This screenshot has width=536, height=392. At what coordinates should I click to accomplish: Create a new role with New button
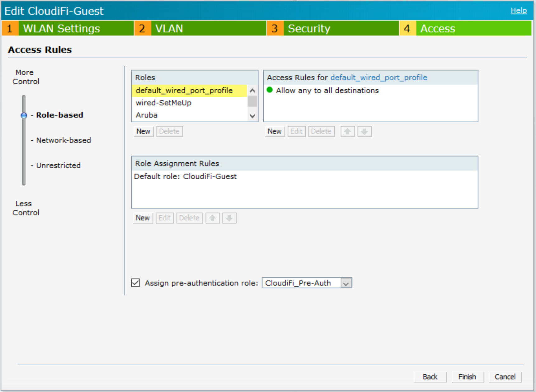143,131
